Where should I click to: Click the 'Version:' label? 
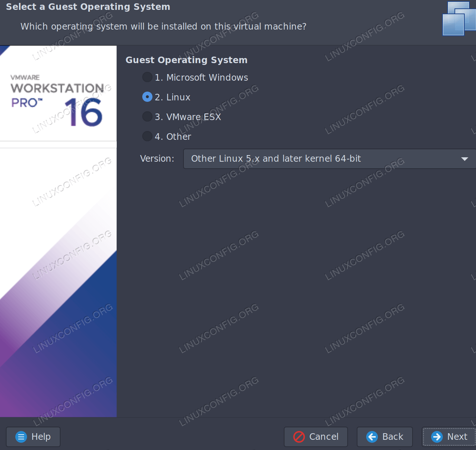click(x=157, y=159)
